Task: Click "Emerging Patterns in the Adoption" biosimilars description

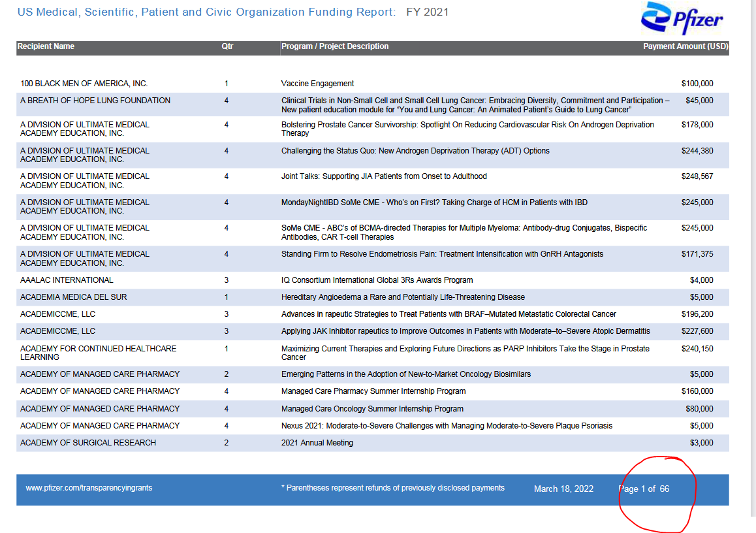Action: pos(406,374)
